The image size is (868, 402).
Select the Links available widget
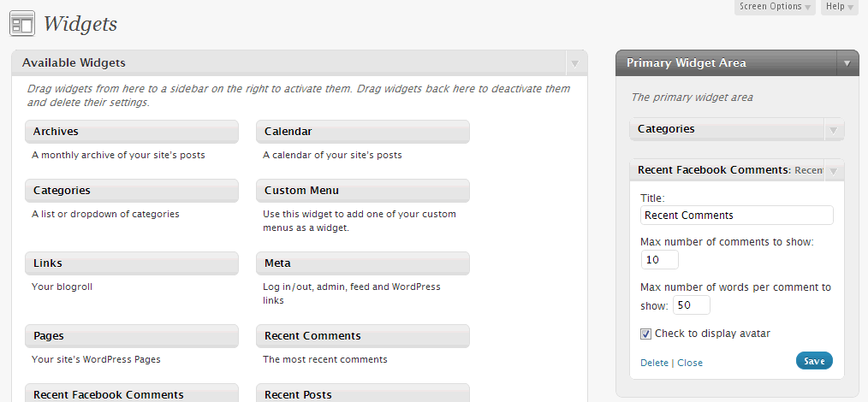click(x=131, y=263)
